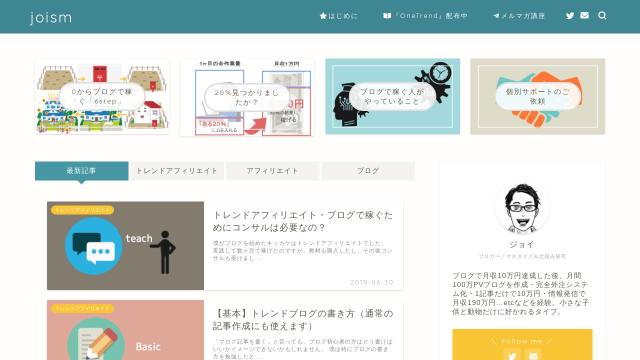Switch to the トレンドアフィリエイト tab

pos(177,171)
